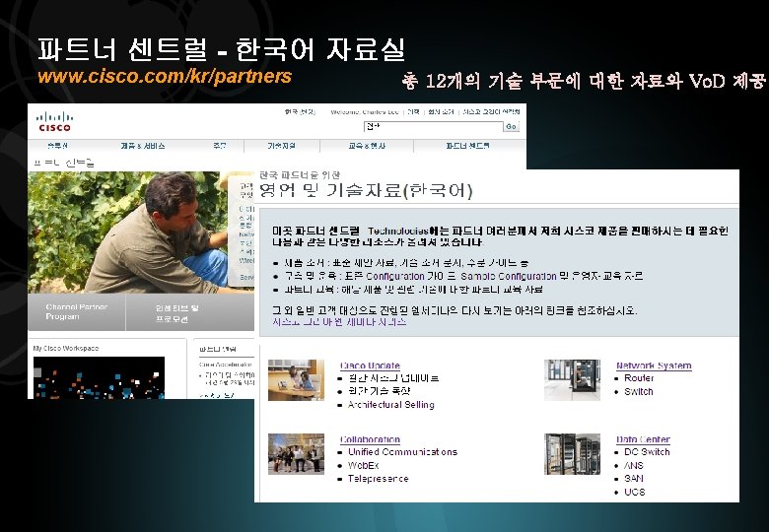Open the Data Center link

643,439
